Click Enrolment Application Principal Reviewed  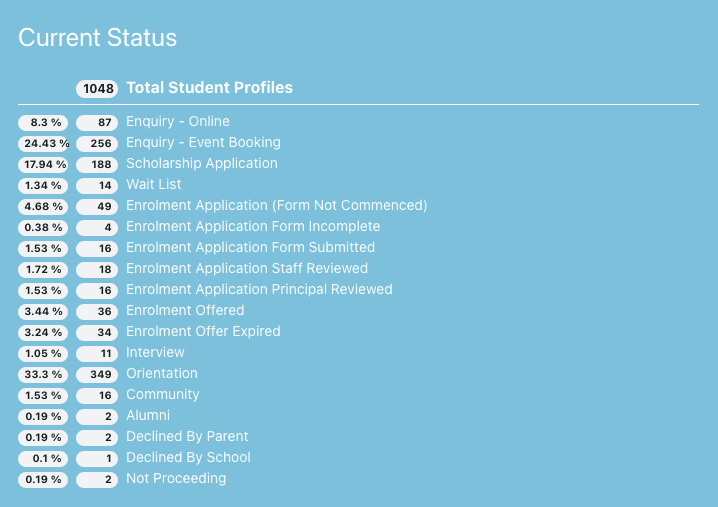point(259,290)
